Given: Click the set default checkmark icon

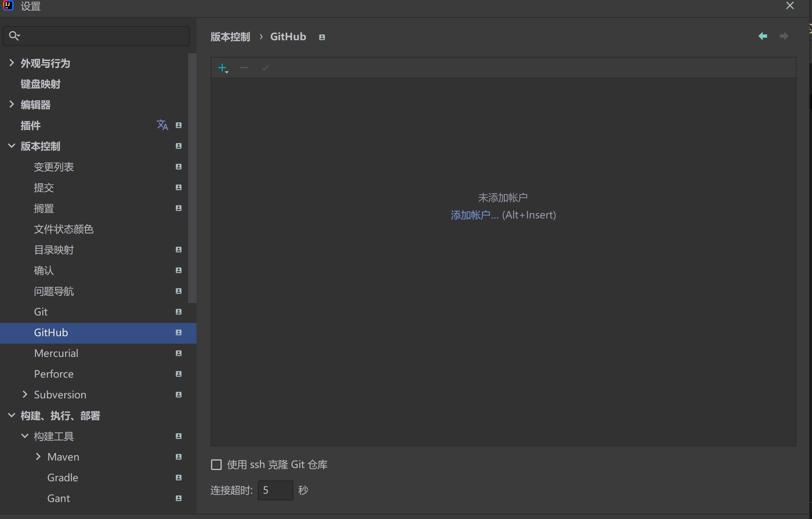Looking at the screenshot, I should [265, 68].
